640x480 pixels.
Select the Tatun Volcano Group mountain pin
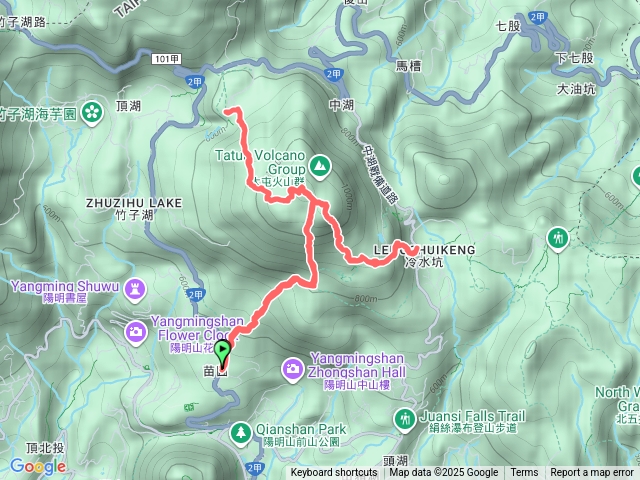click(x=320, y=167)
